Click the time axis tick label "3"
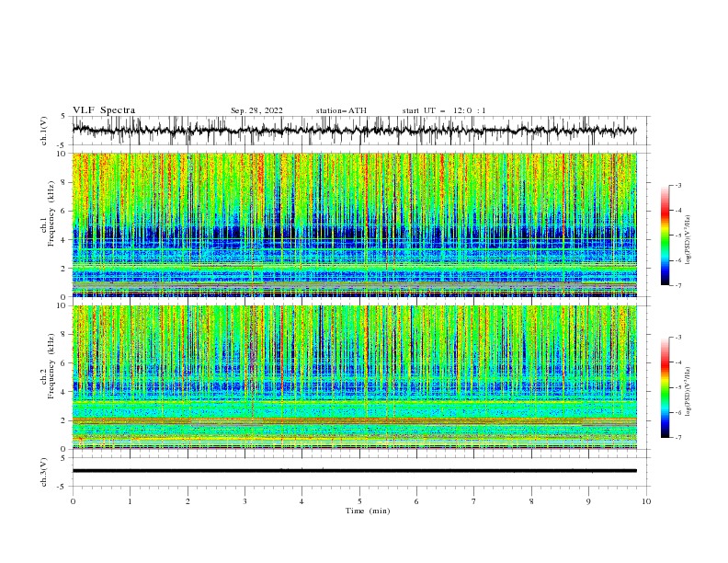This screenshot has width=728, height=563. (x=245, y=501)
